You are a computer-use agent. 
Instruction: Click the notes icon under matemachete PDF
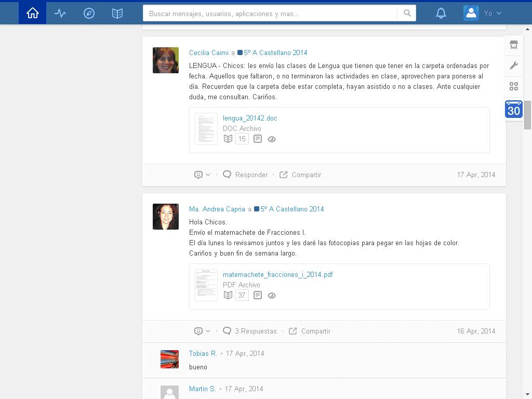(258, 295)
